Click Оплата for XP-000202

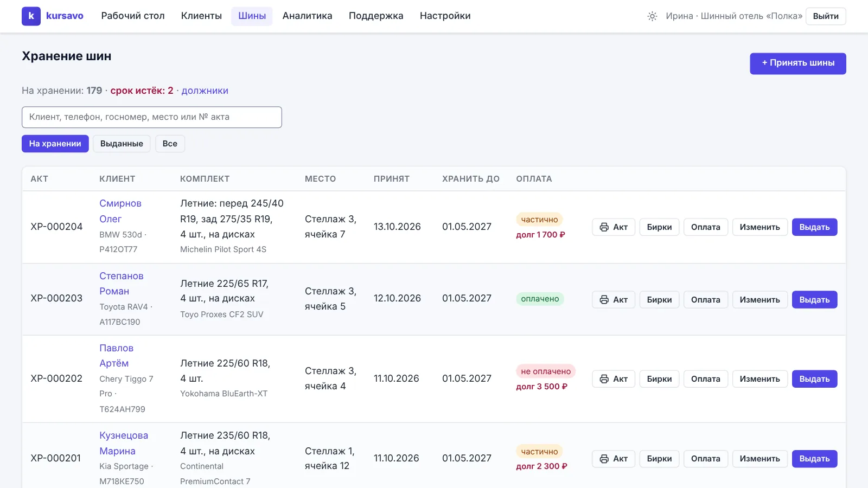point(706,379)
